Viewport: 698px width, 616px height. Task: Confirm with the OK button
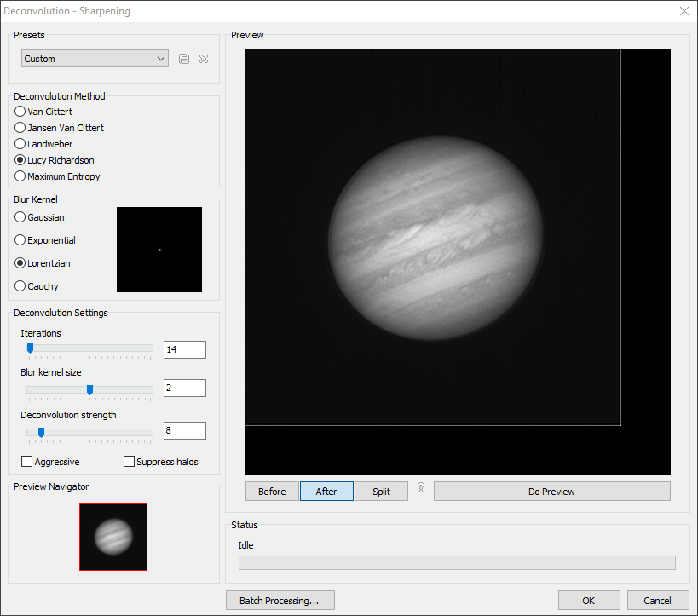coord(589,601)
